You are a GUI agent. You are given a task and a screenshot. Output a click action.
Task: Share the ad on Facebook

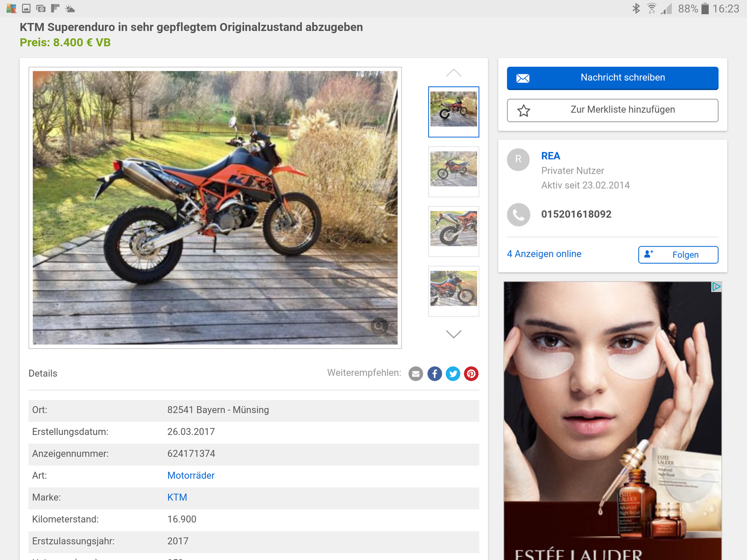434,374
